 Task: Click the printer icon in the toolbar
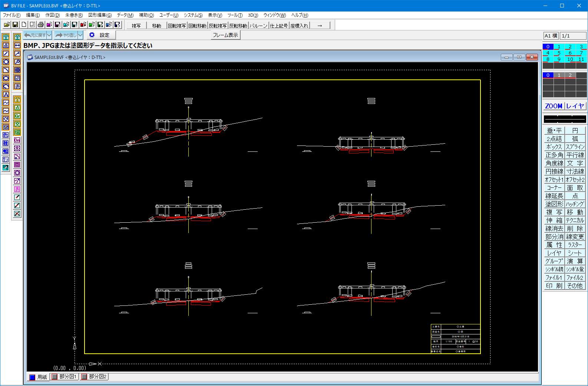(x=41, y=25)
